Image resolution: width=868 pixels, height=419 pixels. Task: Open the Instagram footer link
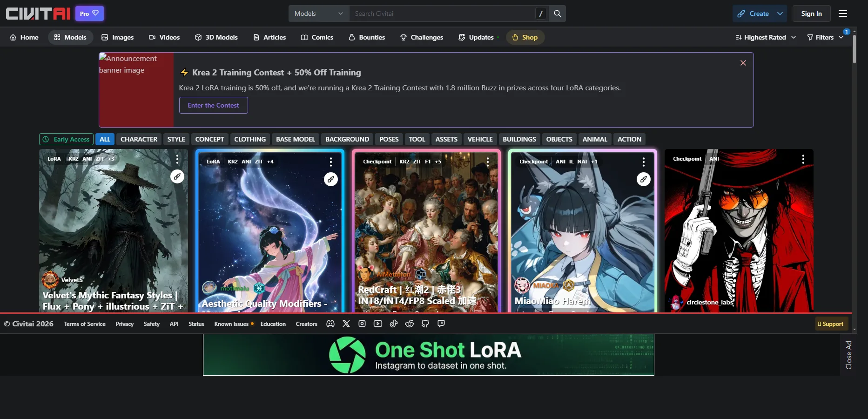click(x=362, y=324)
